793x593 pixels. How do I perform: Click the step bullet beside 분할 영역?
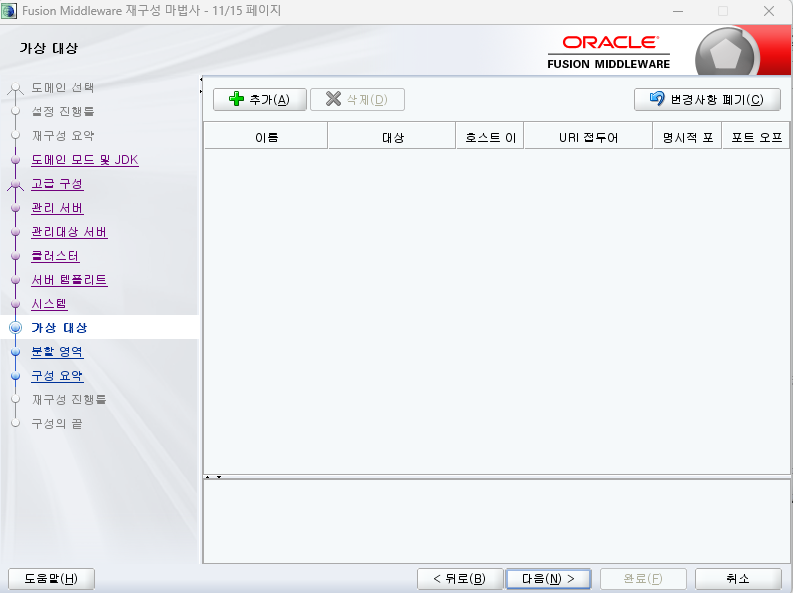click(16, 352)
